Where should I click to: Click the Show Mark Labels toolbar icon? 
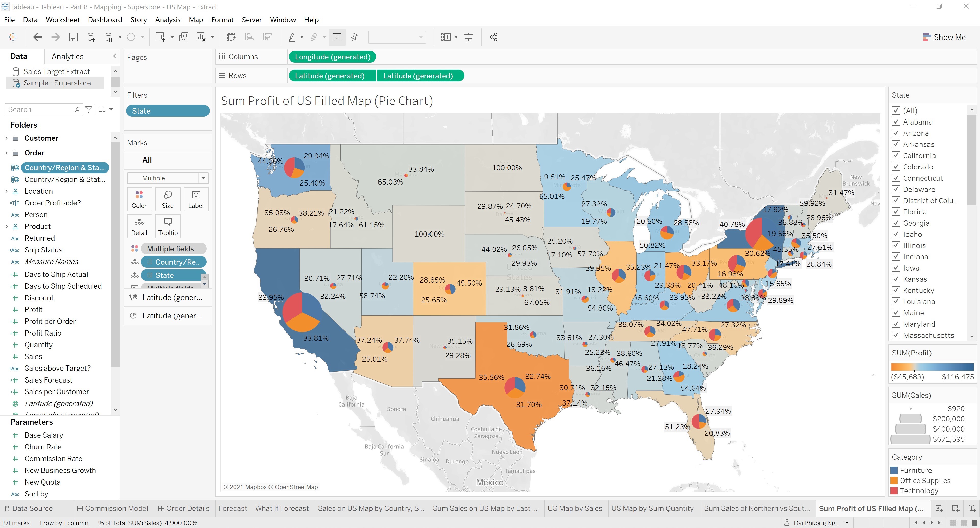[337, 37]
